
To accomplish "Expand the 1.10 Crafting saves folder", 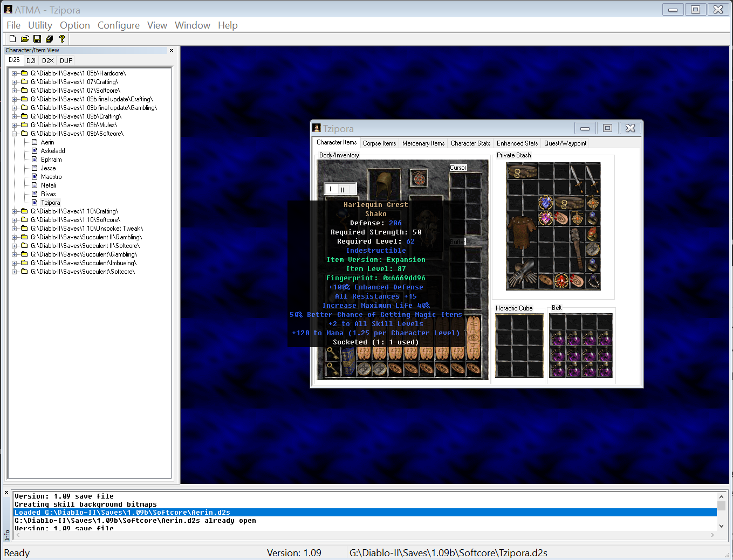I will pos(15,211).
